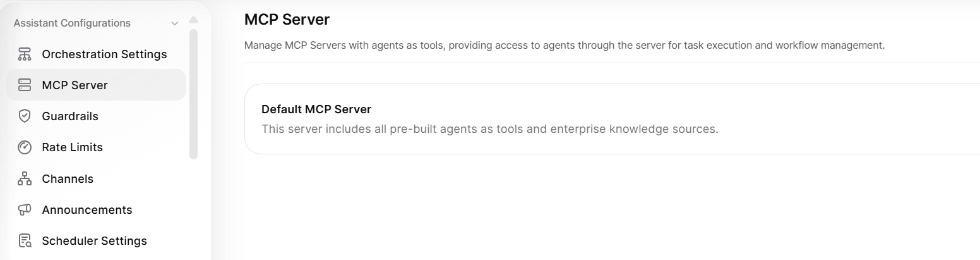The width and height of the screenshot is (980, 260).
Task: Click the Assistant Configurations section header
Action: [72, 23]
